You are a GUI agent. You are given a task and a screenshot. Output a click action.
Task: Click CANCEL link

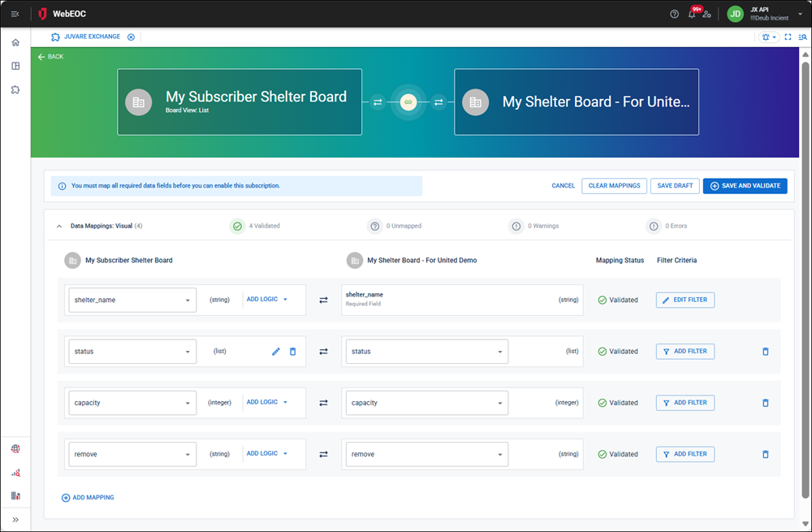click(563, 186)
